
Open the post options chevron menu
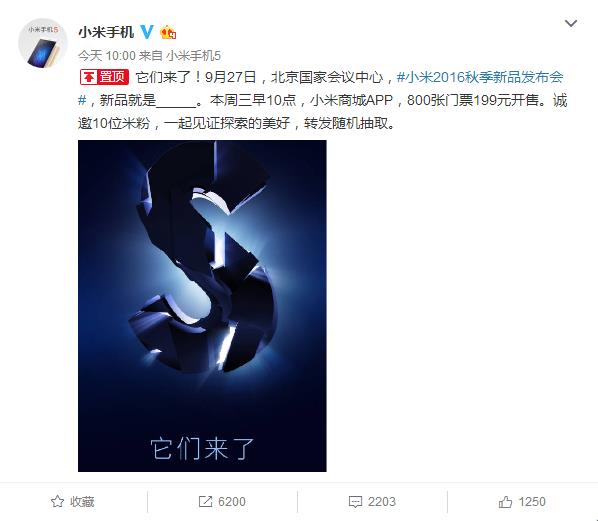click(x=571, y=23)
